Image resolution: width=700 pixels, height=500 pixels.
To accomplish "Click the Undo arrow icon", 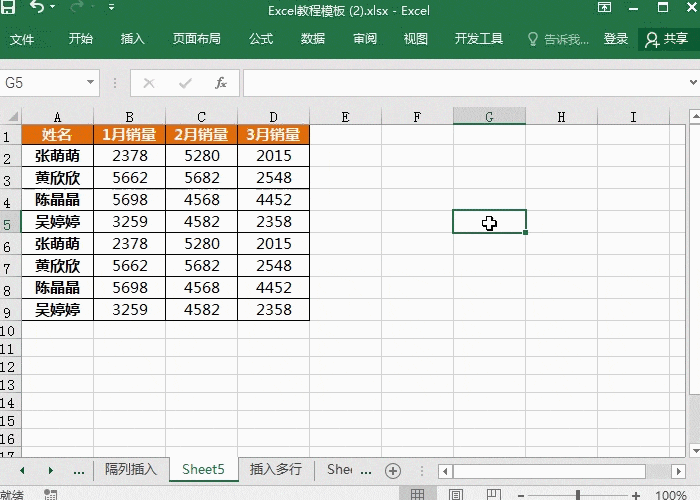I will coord(37,7).
